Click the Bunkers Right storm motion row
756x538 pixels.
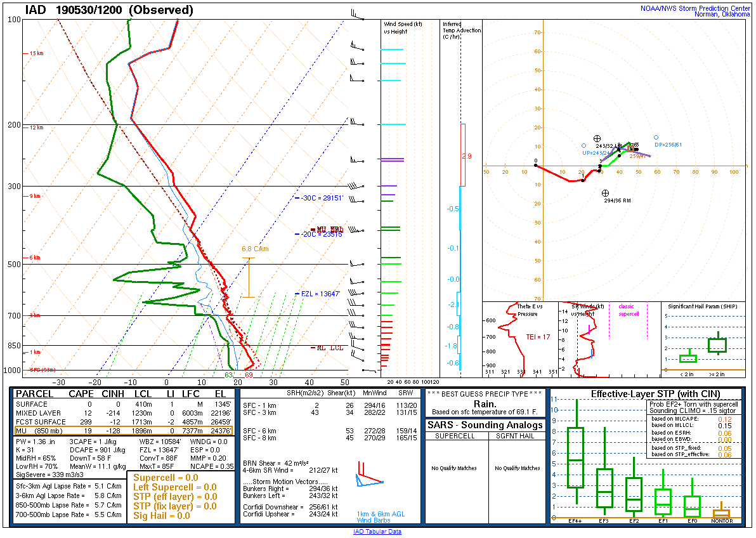(x=290, y=489)
